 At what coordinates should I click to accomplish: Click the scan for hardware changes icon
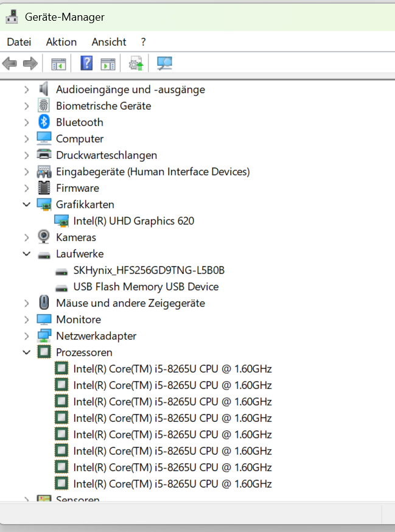click(x=164, y=63)
